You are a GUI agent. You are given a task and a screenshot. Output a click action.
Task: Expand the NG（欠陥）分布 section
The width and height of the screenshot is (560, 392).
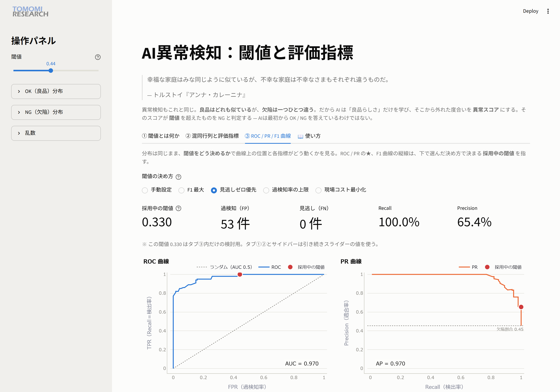pos(56,112)
